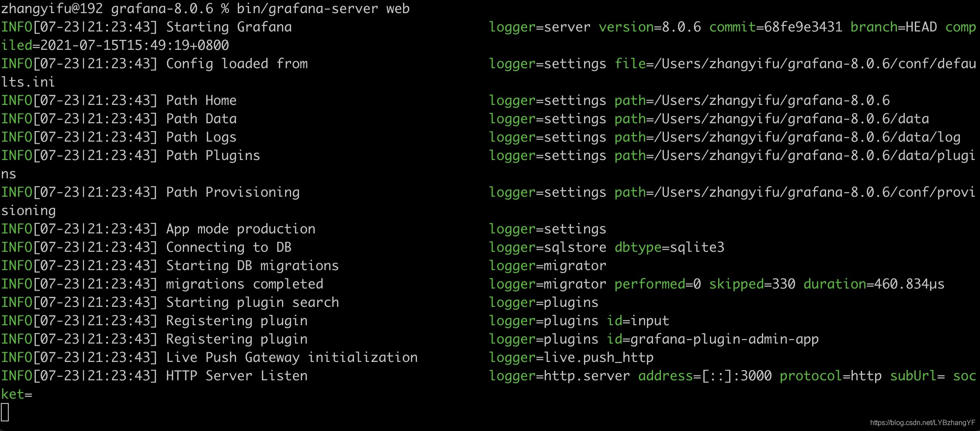Click the 'Path Data' path value
This screenshot has width=980, height=431.
pos(771,119)
